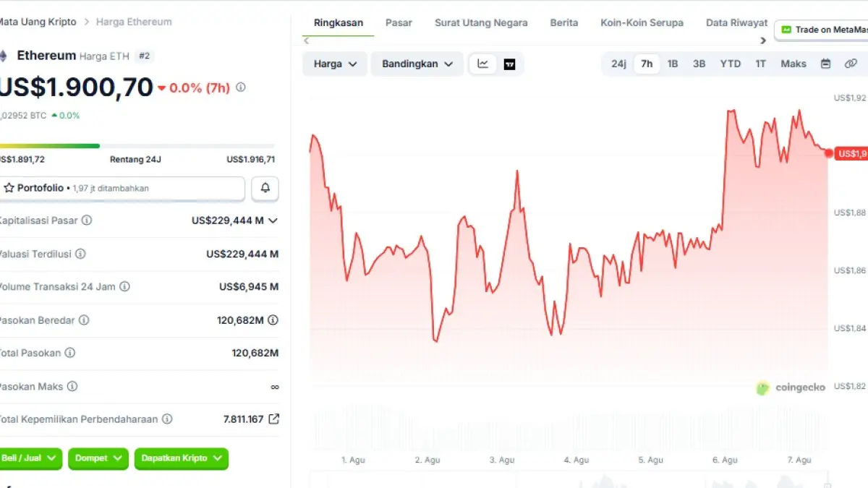Click the Trade on MetaMask button
Viewport: 868px width, 488px height.
(822, 30)
